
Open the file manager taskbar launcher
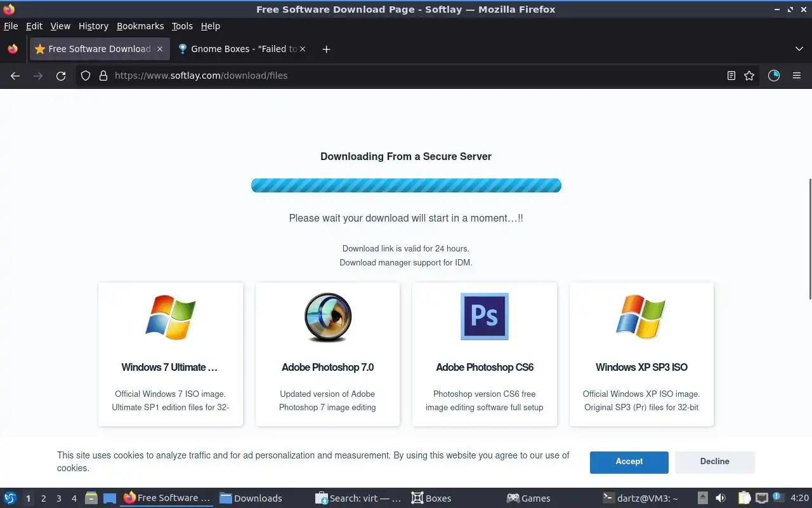click(91, 498)
